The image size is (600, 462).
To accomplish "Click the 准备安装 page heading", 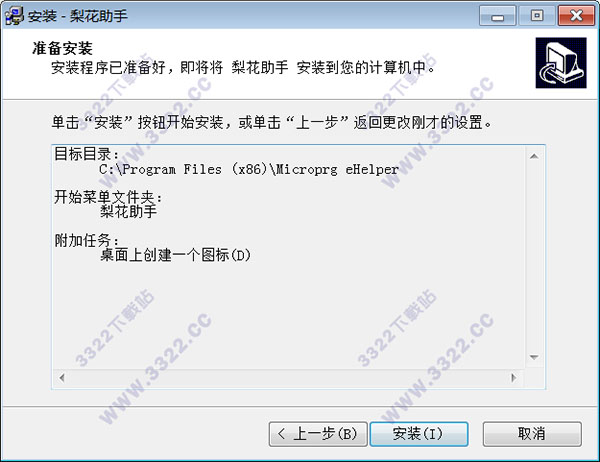I will point(62,49).
